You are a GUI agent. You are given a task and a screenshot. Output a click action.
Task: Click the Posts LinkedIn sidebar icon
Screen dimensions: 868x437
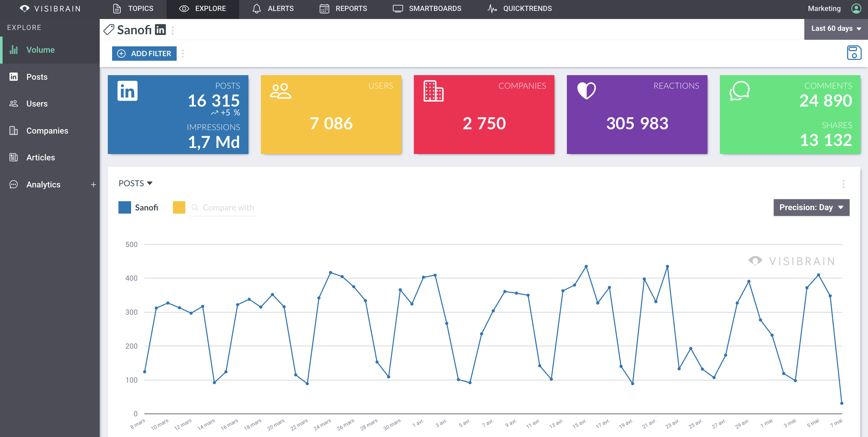coord(14,77)
